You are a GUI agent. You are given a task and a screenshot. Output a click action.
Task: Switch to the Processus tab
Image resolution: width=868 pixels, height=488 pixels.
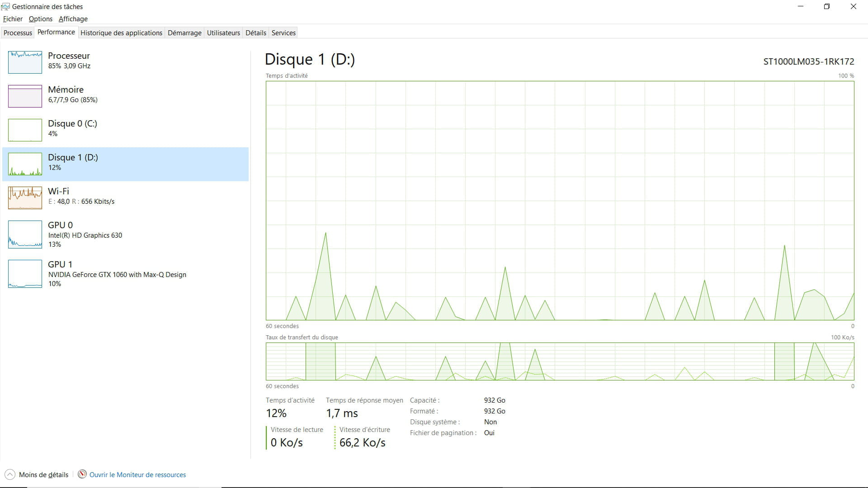click(18, 33)
